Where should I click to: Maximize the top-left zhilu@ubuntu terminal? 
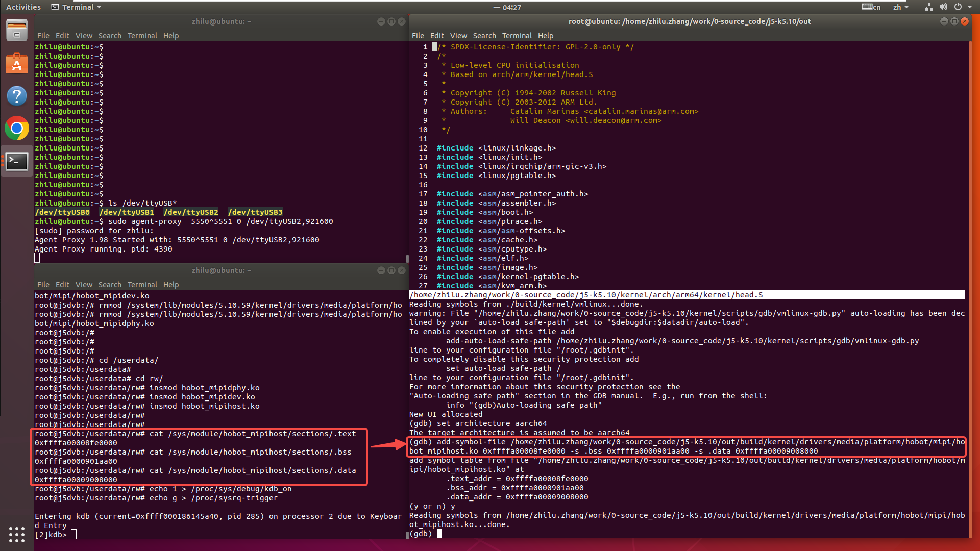[x=391, y=21]
